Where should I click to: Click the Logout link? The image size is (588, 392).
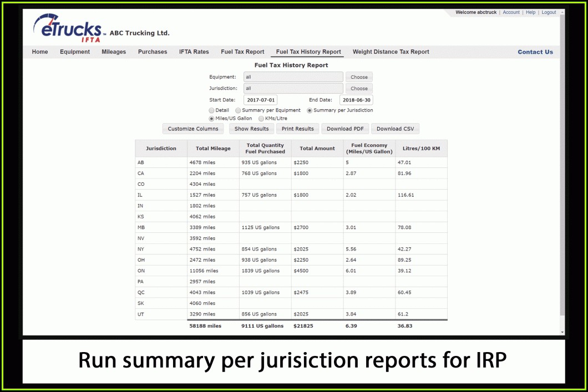click(549, 12)
